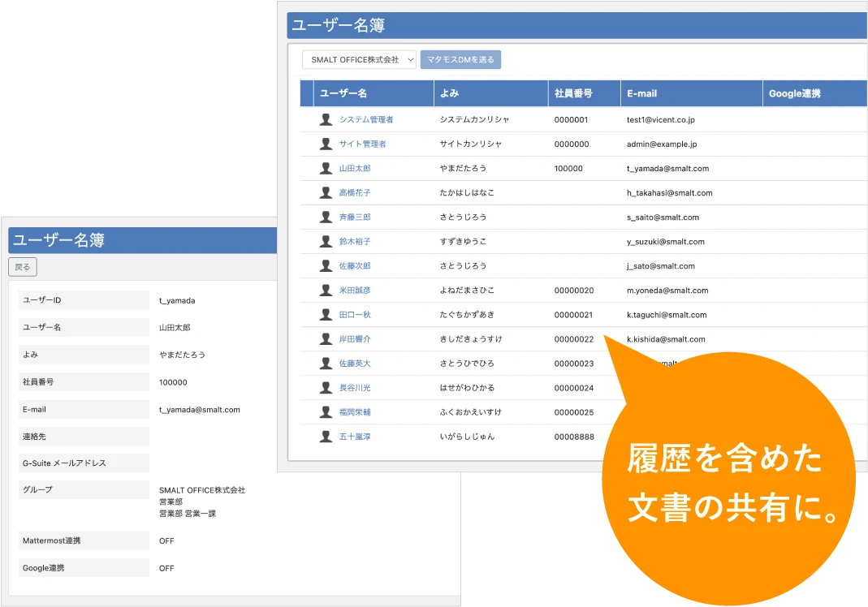Click user icon beside 福岡栄輔
This screenshot has height=607, width=868.
tap(326, 411)
